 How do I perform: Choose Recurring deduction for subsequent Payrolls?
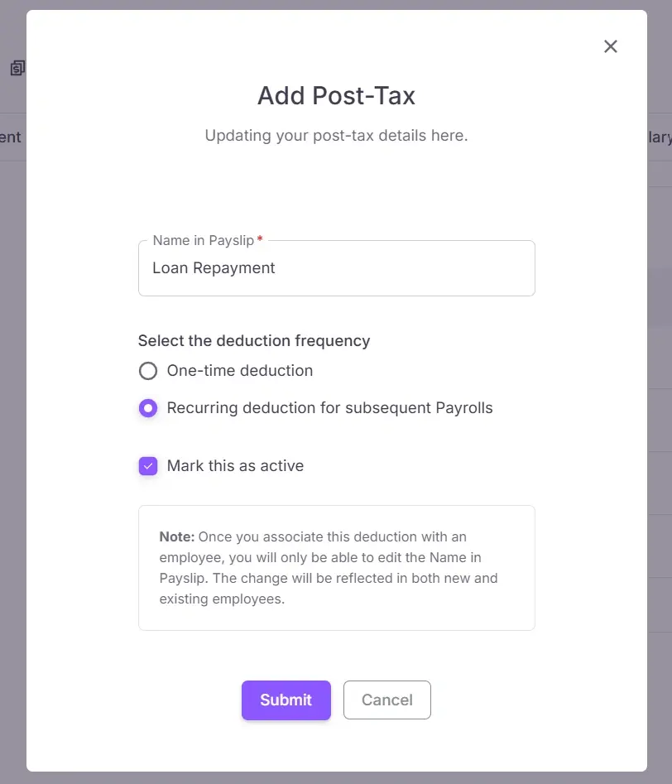click(148, 407)
